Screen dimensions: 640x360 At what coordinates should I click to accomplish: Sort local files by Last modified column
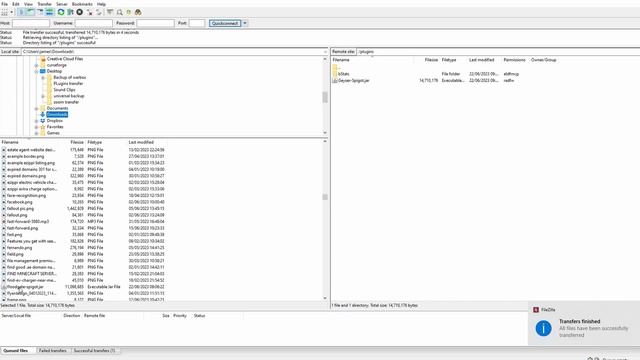point(141,142)
